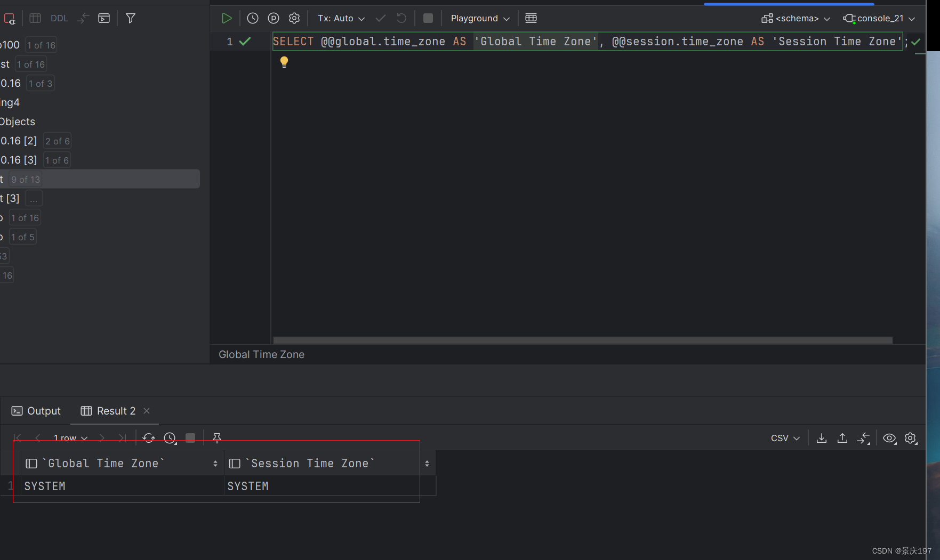Commit transaction checkmark icon
940x560 pixels.
[x=381, y=18]
